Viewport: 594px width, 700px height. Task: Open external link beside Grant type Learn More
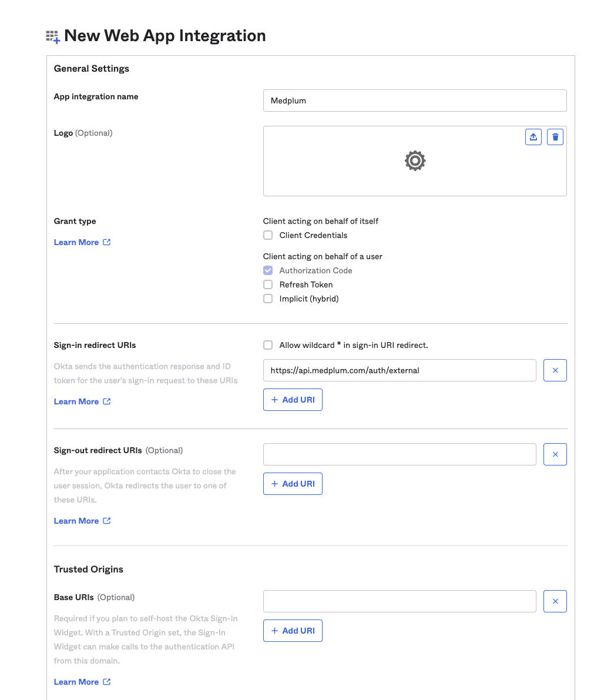click(x=107, y=242)
